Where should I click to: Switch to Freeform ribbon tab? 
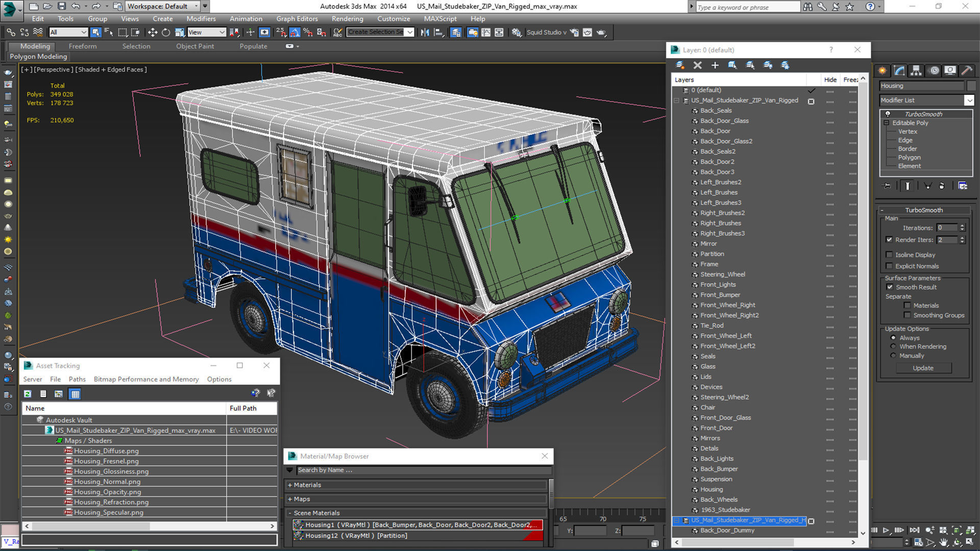[82, 46]
